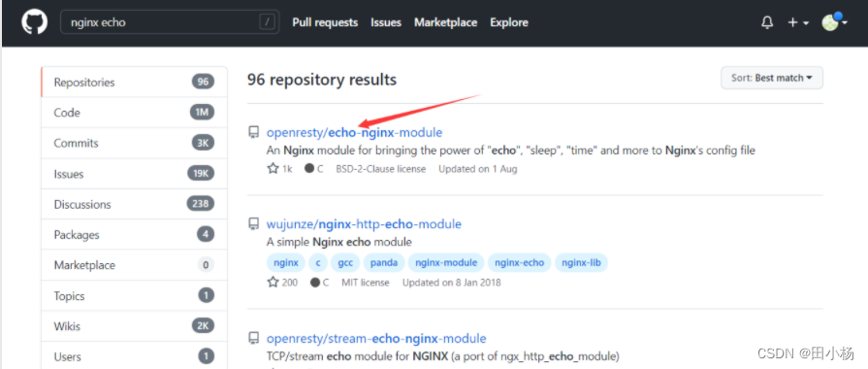The height and width of the screenshot is (369, 868).
Task: Open the plus create-new dropdown
Action: pos(798,22)
